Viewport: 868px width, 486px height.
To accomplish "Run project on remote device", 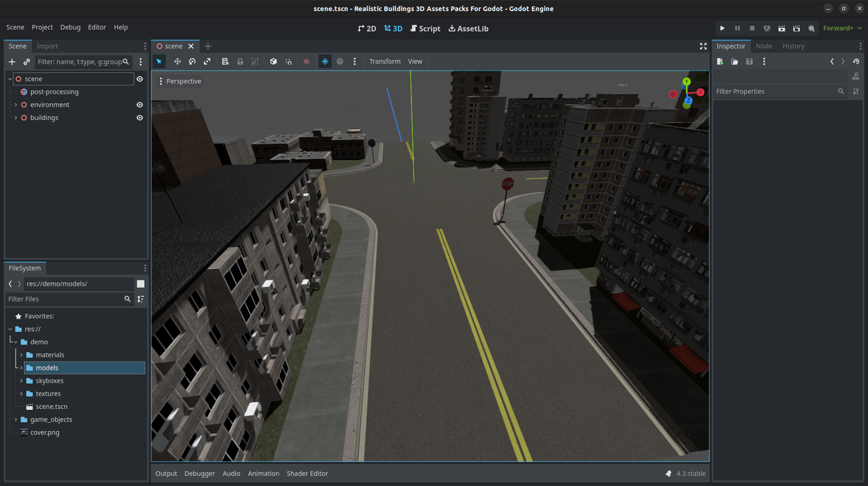I will pos(767,28).
